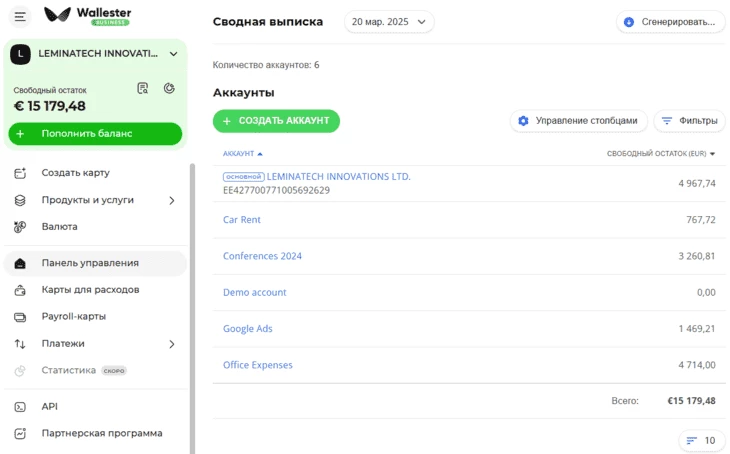Click the balance value 4 714,00
Image resolution: width=730 pixels, height=454 pixels.
pos(696,365)
